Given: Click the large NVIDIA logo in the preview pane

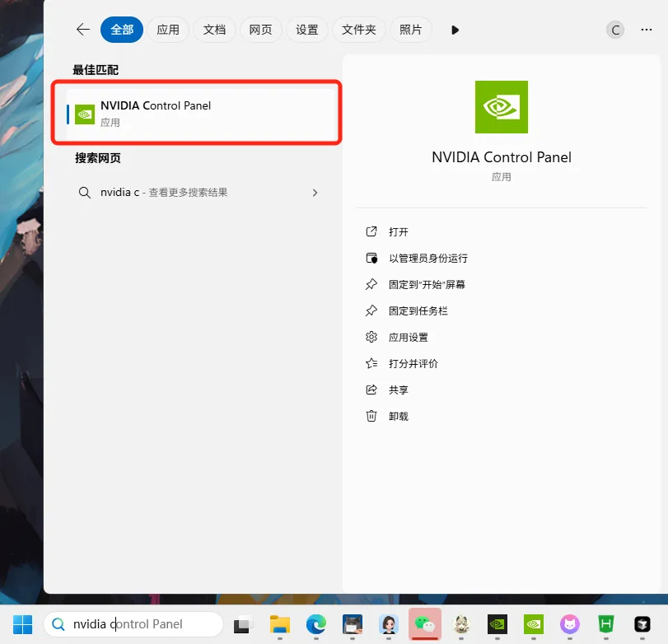Looking at the screenshot, I should click(502, 107).
